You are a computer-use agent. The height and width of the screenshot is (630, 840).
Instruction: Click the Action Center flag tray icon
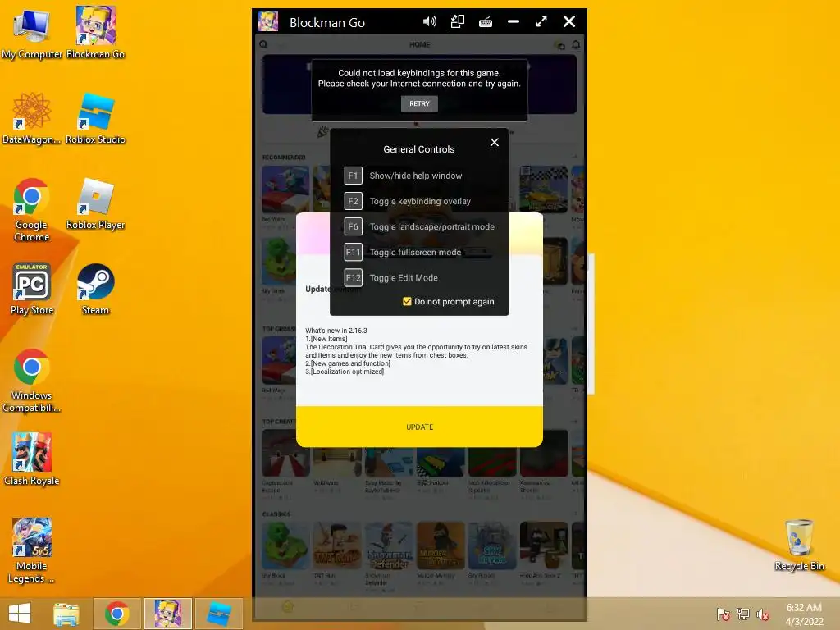724,614
